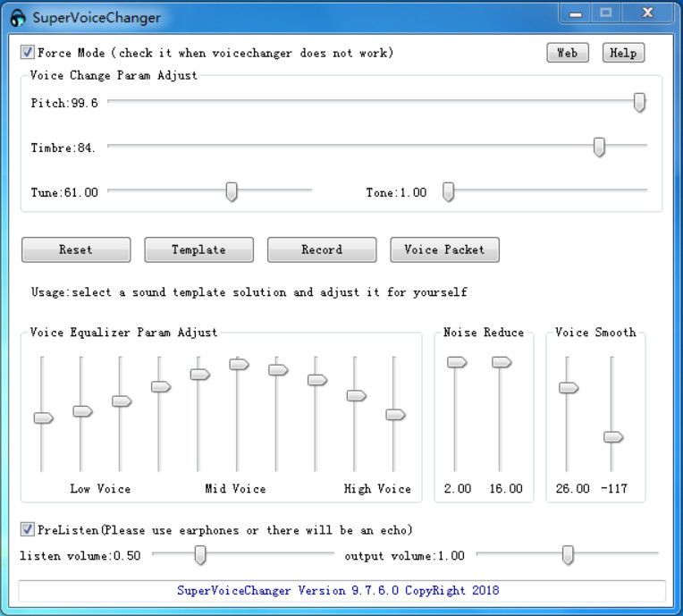The image size is (683, 616).
Task: Click the version CopyRight 2018 status text
Action: coord(338,590)
